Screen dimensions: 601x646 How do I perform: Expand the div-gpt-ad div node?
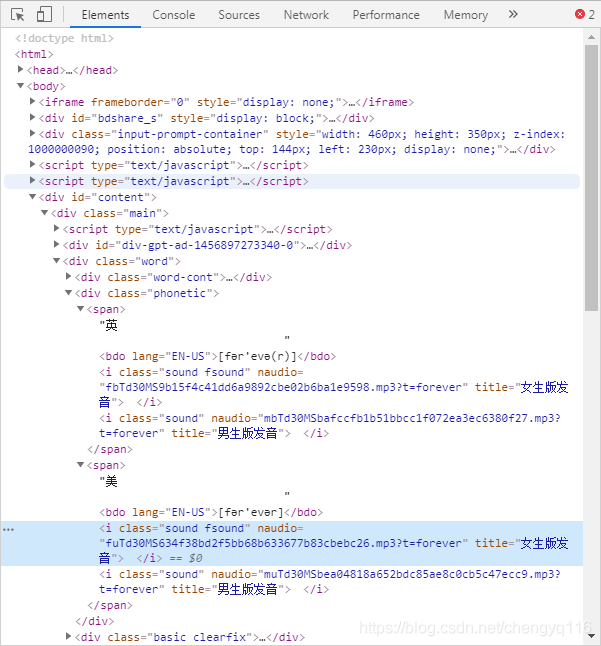[x=56, y=244]
